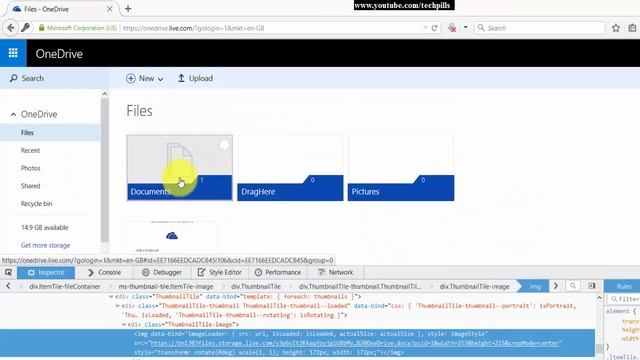The height and width of the screenshot is (360, 640).
Task: Select Photos in the sidebar
Action: (31, 168)
